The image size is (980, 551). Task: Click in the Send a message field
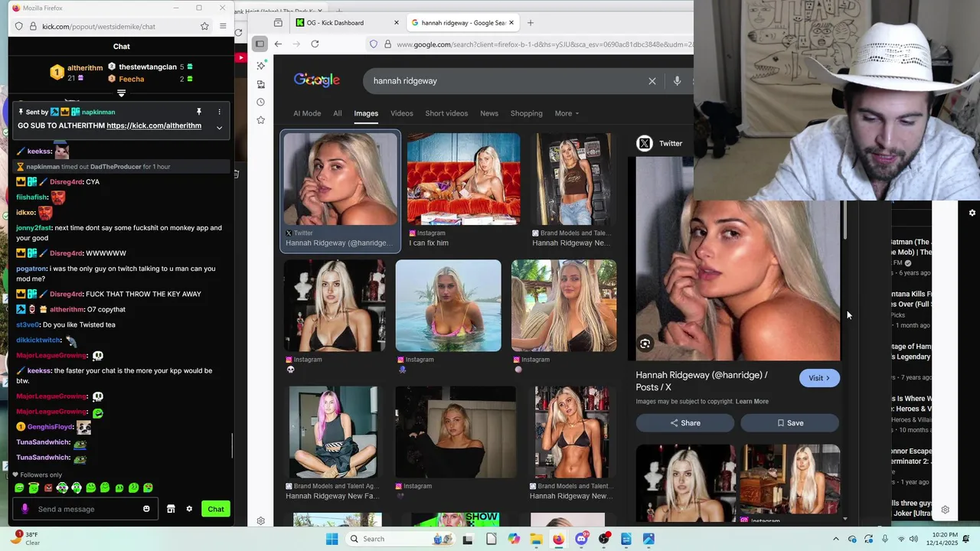(x=84, y=509)
